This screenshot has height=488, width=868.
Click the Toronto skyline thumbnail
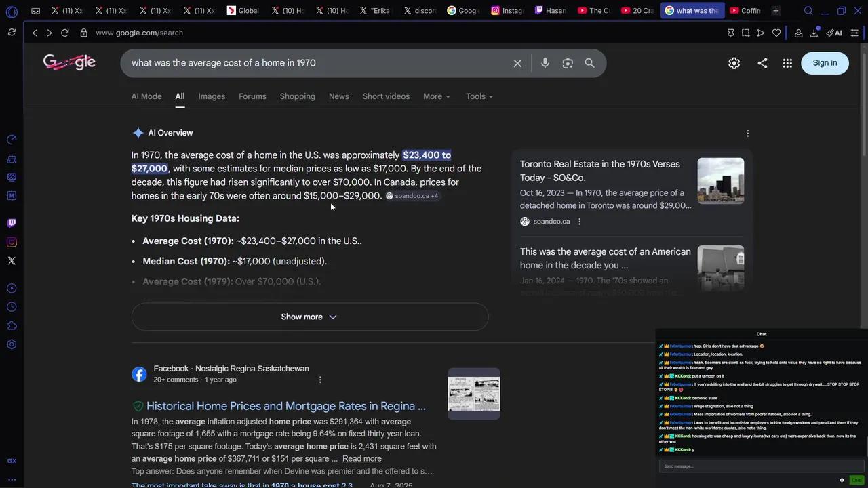click(721, 181)
